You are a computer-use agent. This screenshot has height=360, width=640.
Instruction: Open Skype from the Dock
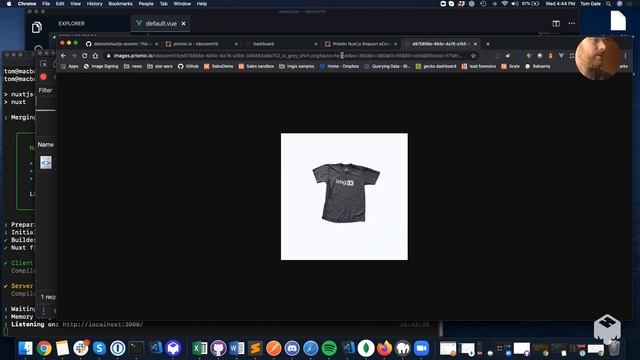(99, 348)
